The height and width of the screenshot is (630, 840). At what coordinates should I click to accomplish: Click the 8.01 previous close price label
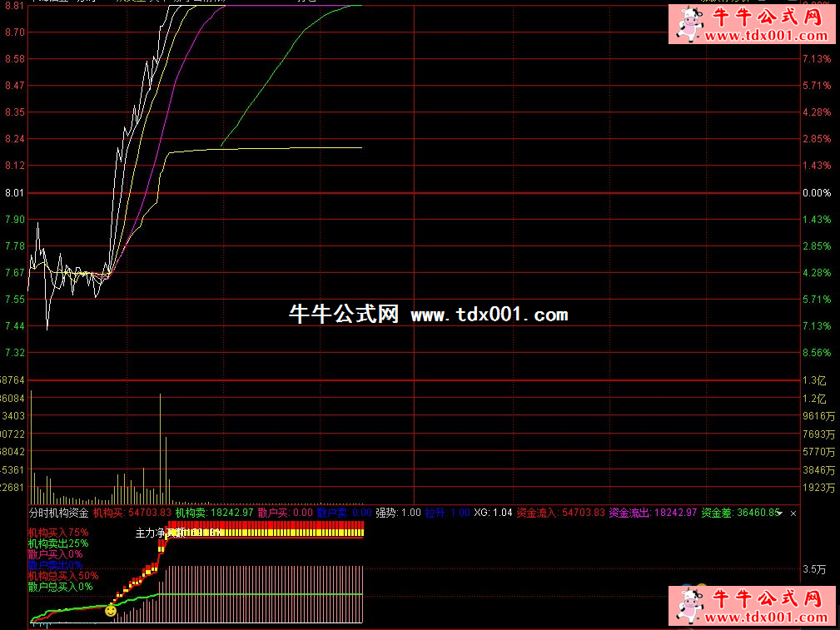click(x=14, y=192)
